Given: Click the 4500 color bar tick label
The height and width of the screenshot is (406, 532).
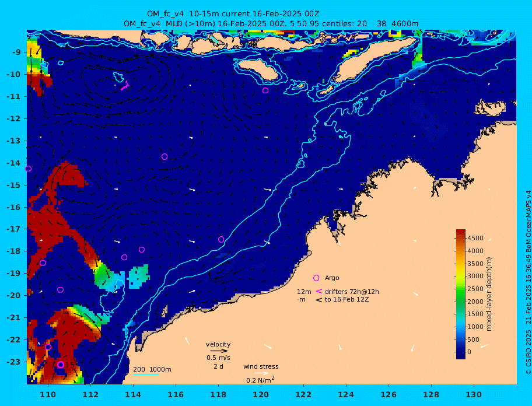Looking at the screenshot, I should 475,238.
